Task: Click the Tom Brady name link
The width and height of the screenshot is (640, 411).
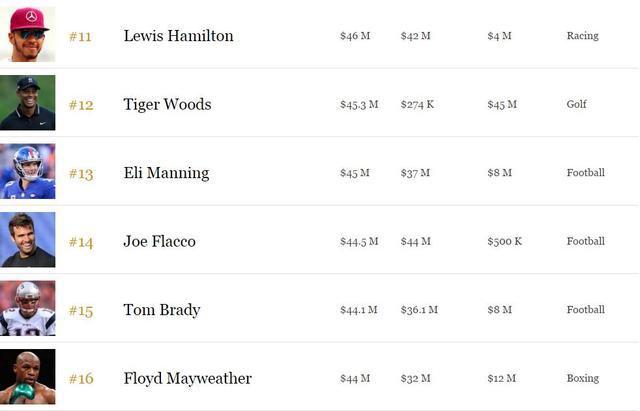Action: [162, 310]
